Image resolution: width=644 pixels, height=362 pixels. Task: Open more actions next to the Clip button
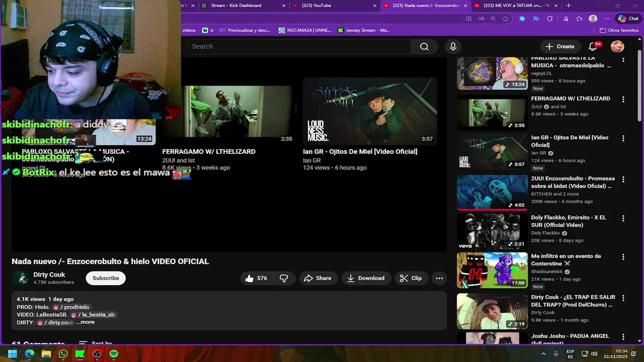(439, 278)
